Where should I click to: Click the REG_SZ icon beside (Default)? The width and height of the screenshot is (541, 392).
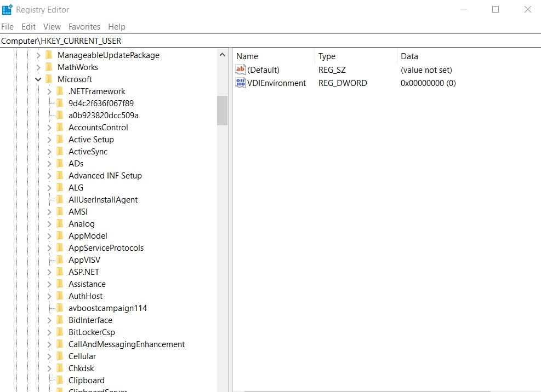(x=240, y=70)
